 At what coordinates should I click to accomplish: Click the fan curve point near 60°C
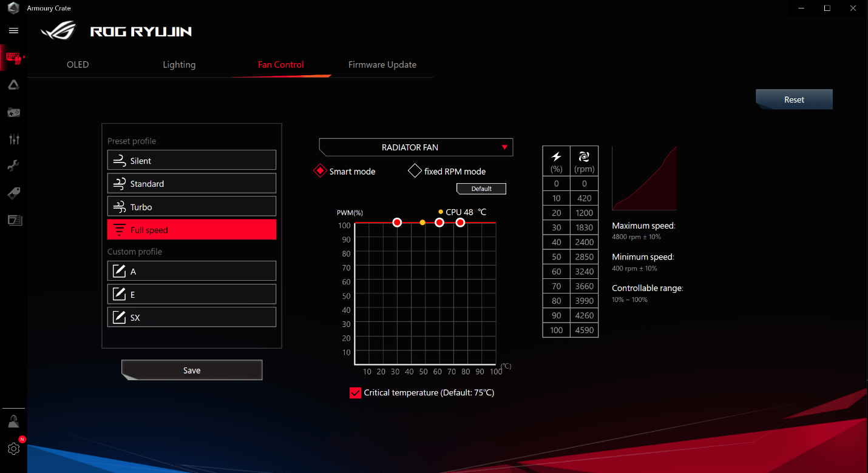[439, 223]
